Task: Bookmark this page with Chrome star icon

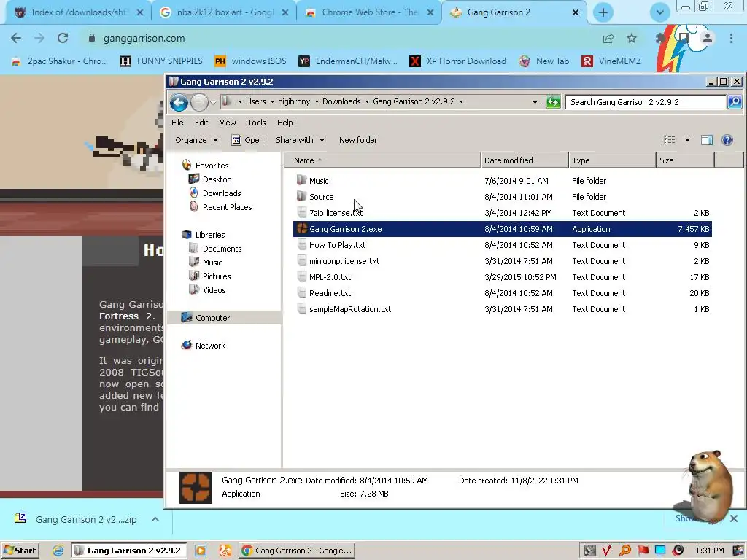Action: 632,38
